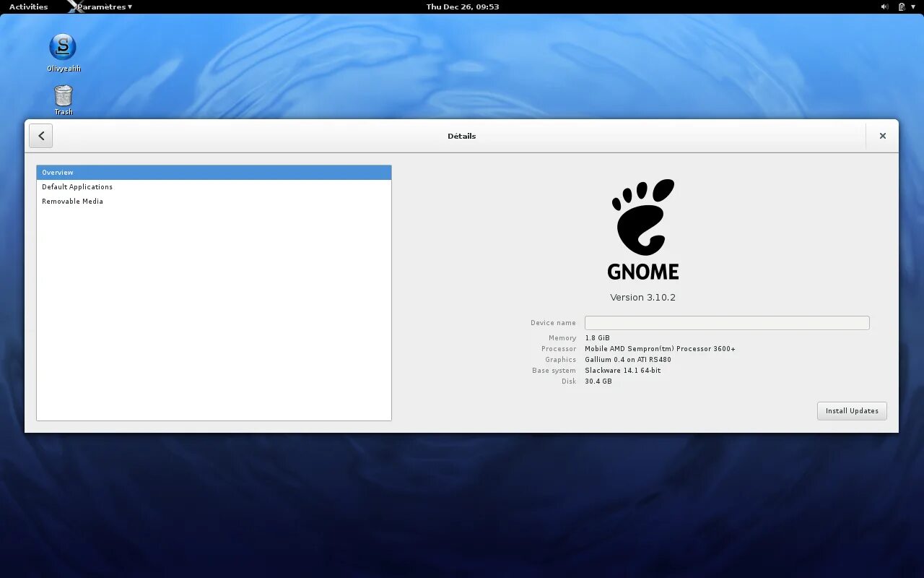Viewport: 924px width, 578px height.
Task: Click the disk value 30.4 GB
Action: (x=598, y=381)
